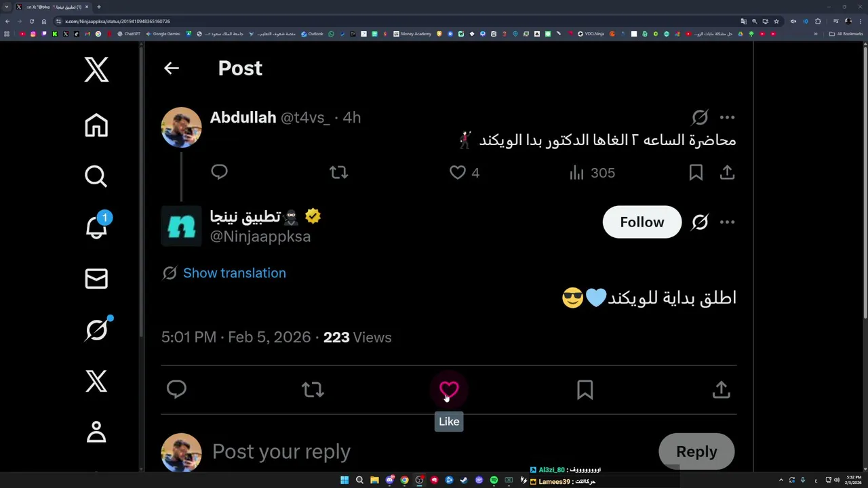The width and height of the screenshot is (868, 488).
Task: Open Search from the left sidebar
Action: tap(96, 176)
